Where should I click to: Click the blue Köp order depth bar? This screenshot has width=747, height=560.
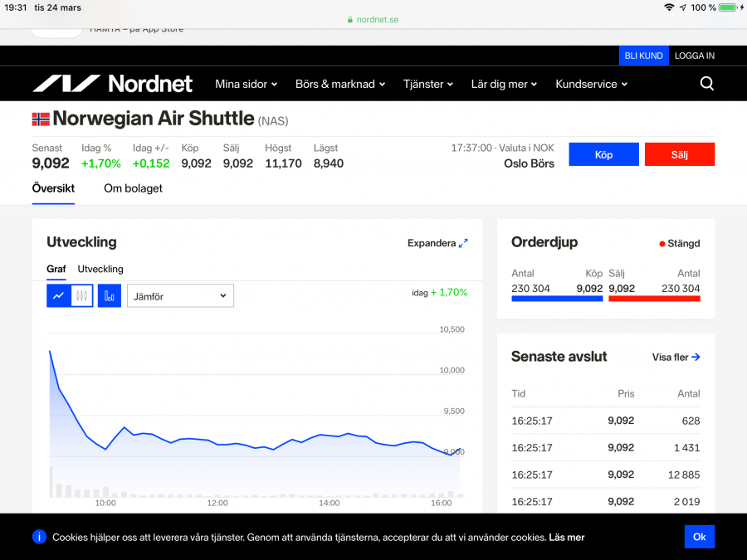coord(557,298)
